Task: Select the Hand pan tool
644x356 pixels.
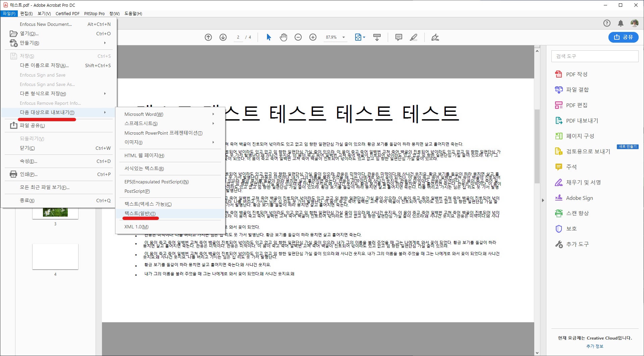Action: click(x=283, y=37)
